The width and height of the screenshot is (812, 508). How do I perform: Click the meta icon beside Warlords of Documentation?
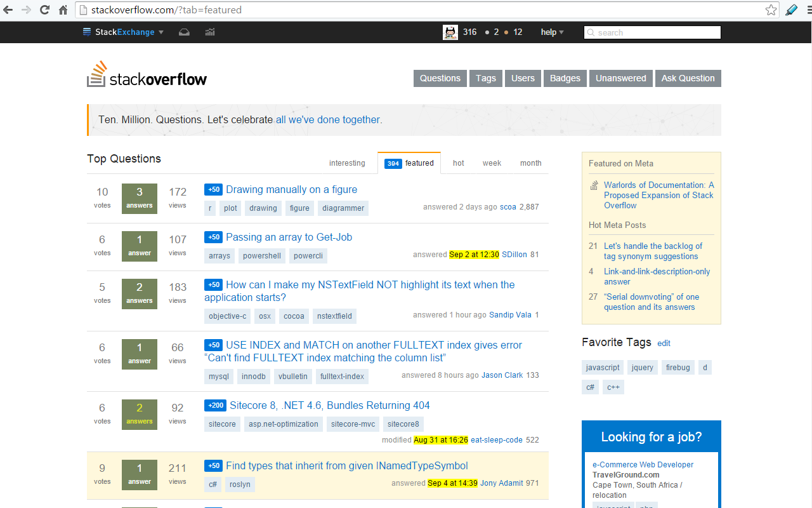tap(594, 185)
